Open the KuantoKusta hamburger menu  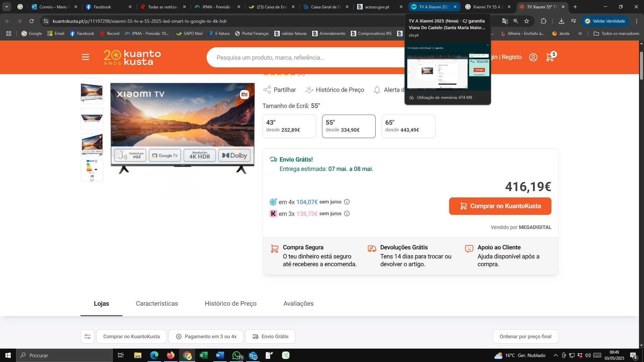86,57
